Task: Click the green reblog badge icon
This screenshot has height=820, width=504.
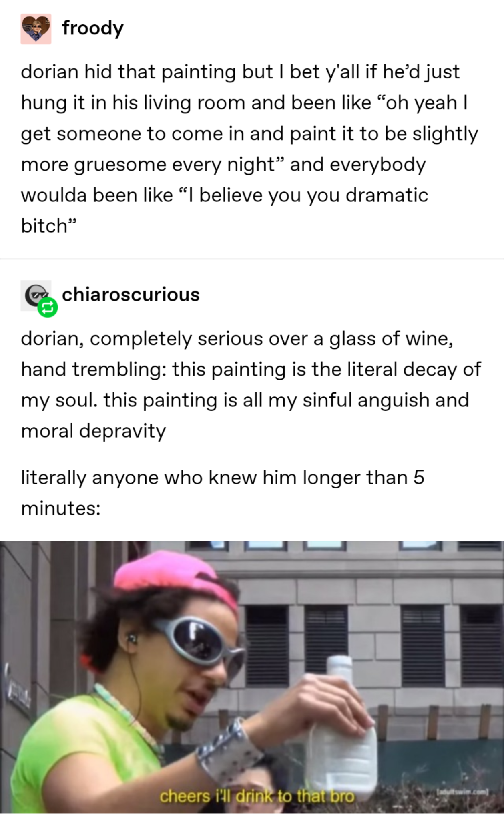Action: [x=48, y=307]
